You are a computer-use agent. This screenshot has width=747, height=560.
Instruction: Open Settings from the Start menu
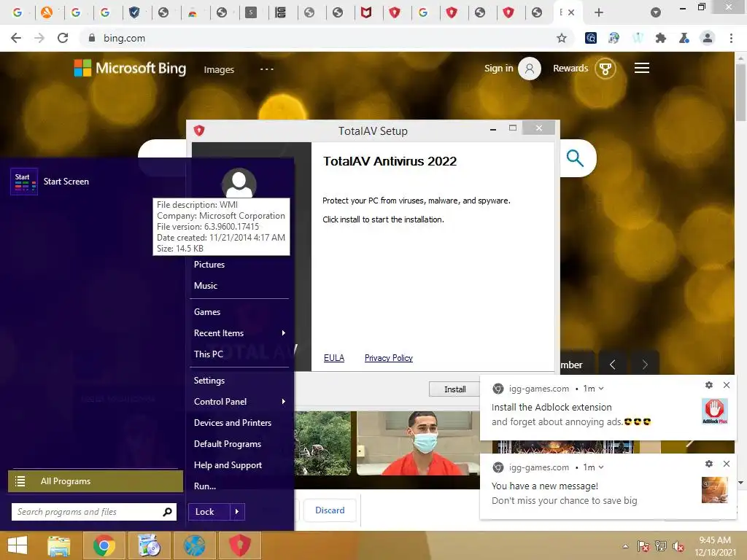click(x=209, y=381)
